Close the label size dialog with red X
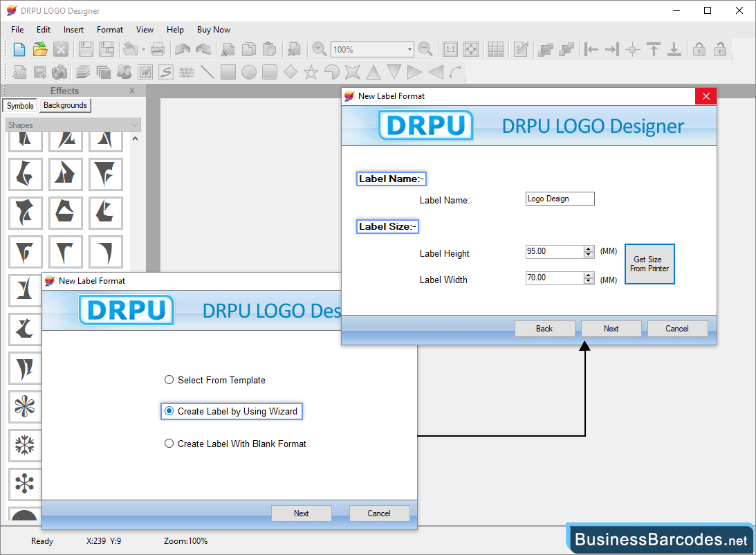 (706, 96)
